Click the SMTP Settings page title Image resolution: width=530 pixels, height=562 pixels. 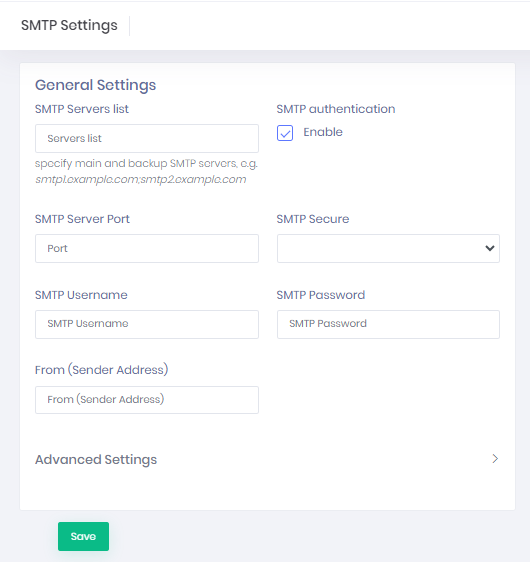(69, 25)
